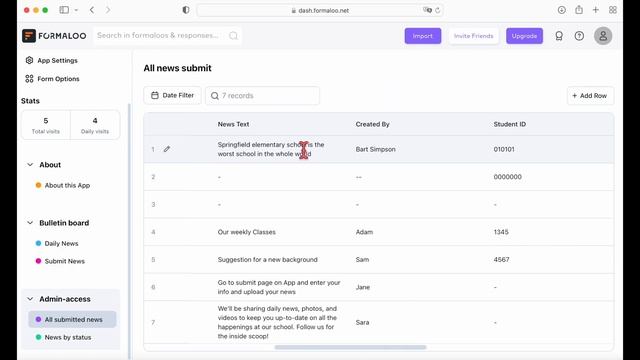Image resolution: width=640 pixels, height=360 pixels.
Task: Click the Total visits stat card
Action: click(46, 125)
